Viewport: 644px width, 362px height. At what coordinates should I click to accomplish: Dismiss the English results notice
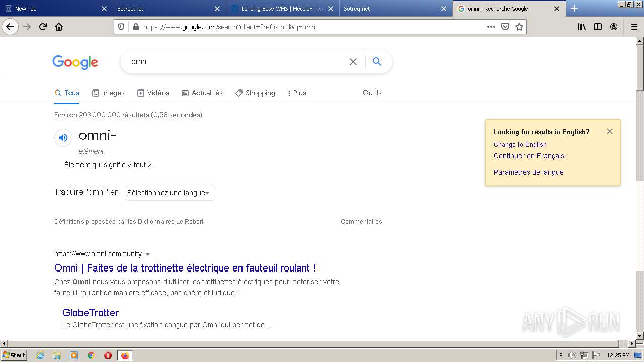[x=610, y=131]
